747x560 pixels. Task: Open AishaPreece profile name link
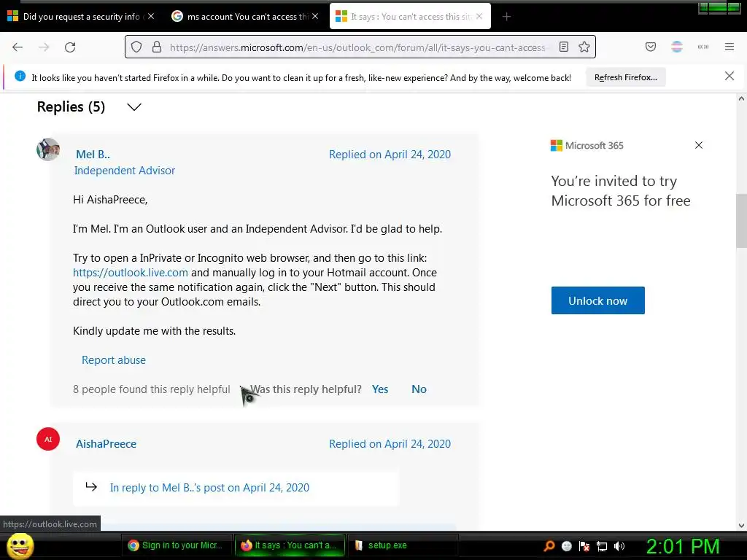pyautogui.click(x=107, y=444)
